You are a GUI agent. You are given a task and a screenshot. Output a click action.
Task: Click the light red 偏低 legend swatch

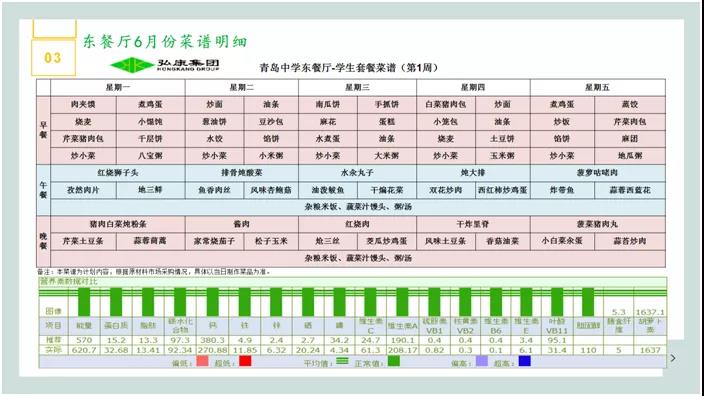202,361
